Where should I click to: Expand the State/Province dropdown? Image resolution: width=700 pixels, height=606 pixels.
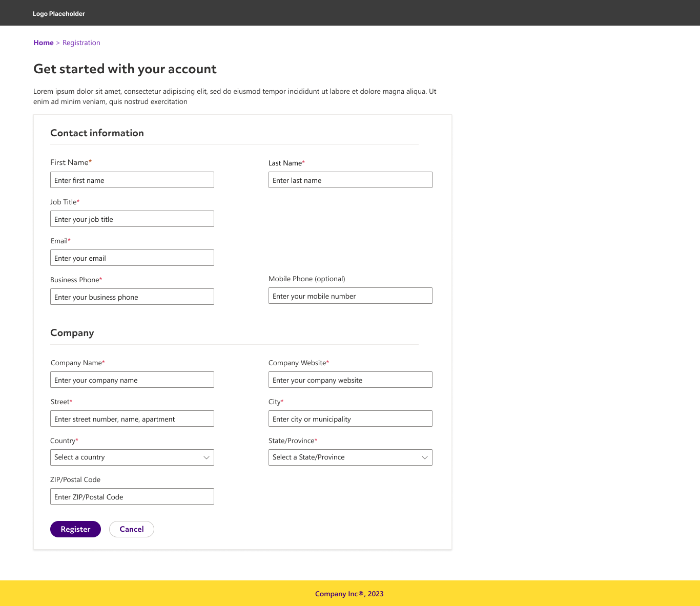[351, 457]
